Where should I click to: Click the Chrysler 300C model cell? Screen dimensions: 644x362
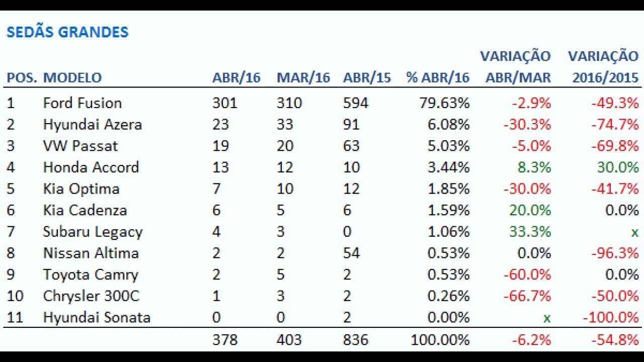[x=91, y=296]
